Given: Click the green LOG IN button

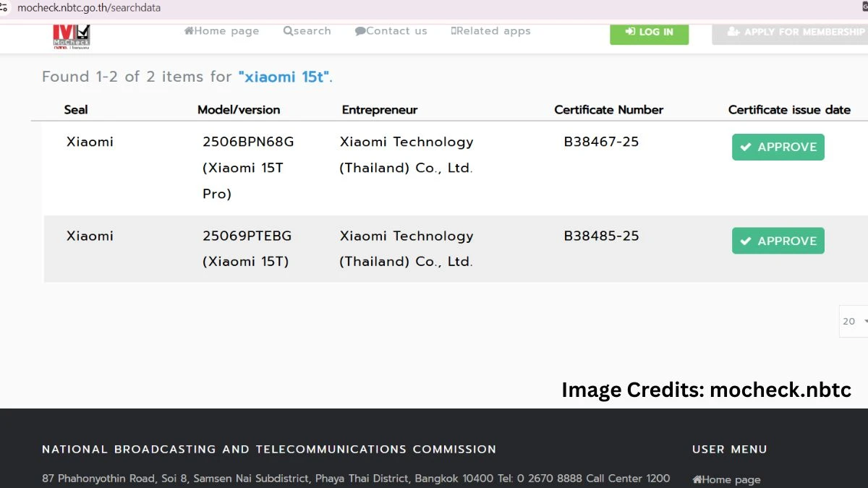Looking at the screenshot, I should click(x=649, y=33).
